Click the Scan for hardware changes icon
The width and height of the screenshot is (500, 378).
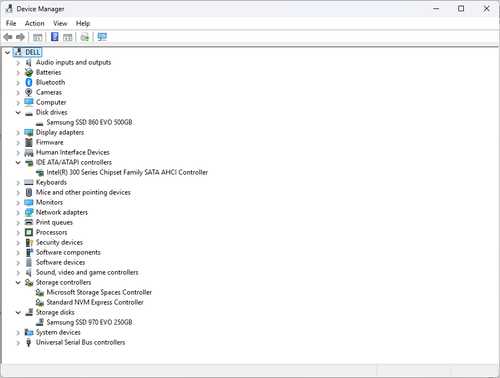[x=102, y=37]
